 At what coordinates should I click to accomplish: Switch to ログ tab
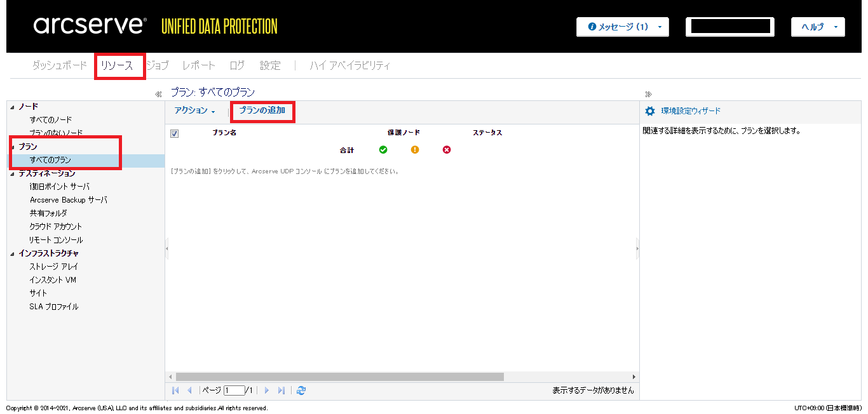(x=237, y=65)
